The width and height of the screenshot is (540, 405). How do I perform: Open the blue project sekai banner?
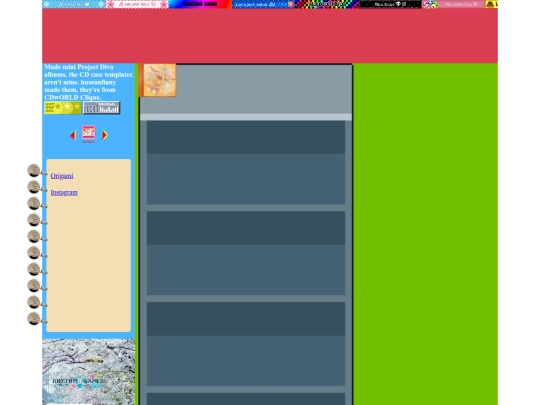point(263,4)
